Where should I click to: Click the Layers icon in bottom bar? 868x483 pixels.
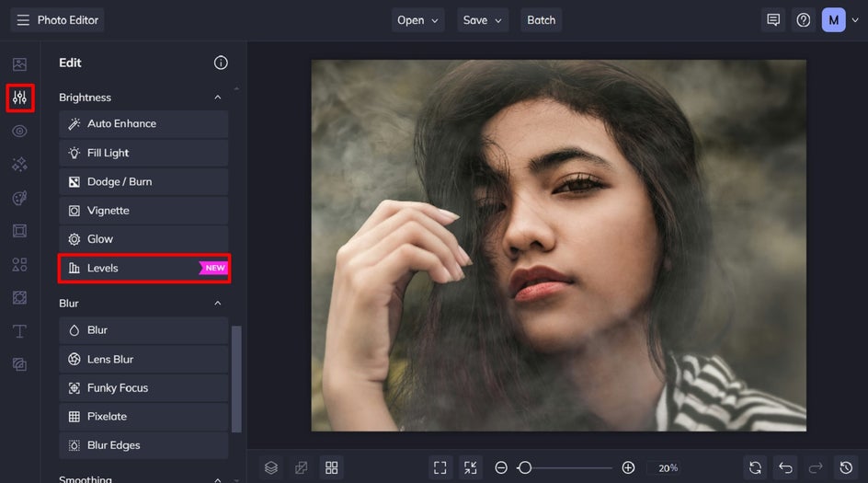point(271,467)
